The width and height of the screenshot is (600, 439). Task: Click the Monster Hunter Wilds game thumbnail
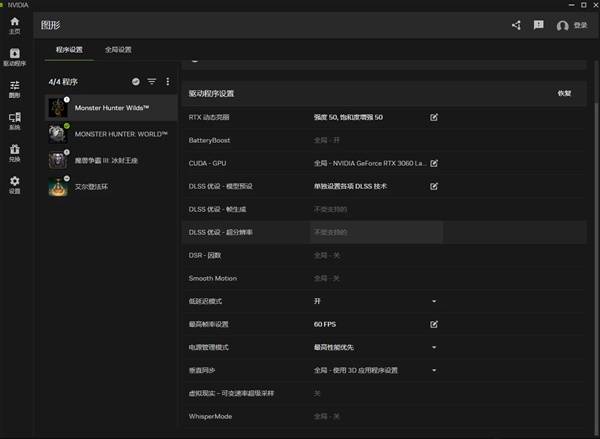coord(58,108)
